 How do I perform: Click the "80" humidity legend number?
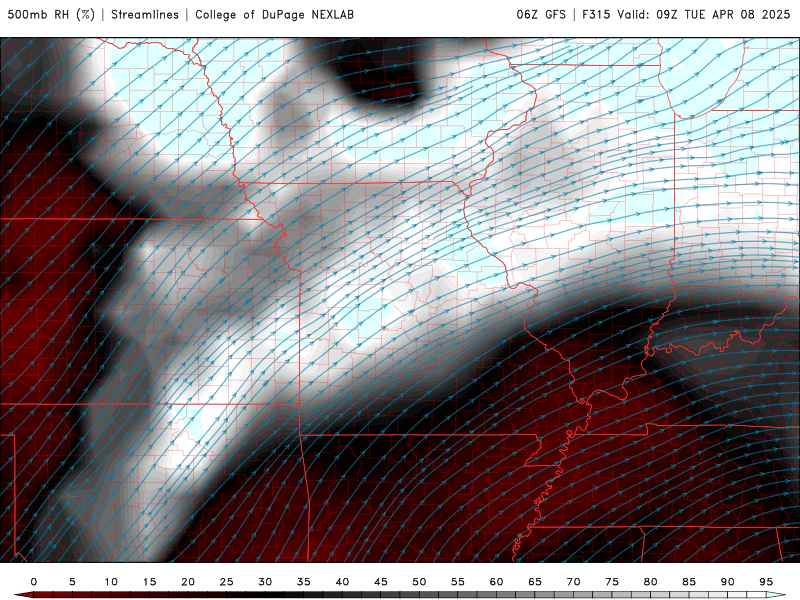tap(651, 582)
